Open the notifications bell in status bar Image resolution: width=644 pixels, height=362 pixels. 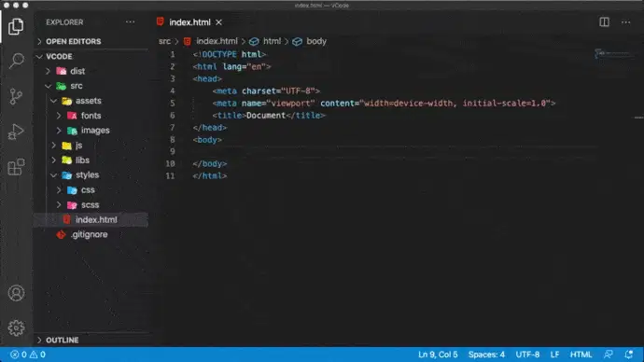coord(628,355)
